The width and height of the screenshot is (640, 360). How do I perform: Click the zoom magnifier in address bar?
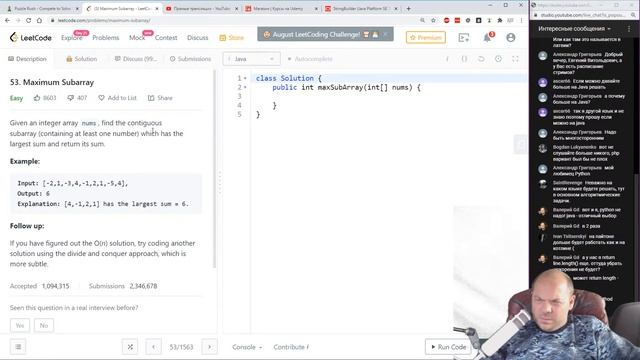[422, 20]
